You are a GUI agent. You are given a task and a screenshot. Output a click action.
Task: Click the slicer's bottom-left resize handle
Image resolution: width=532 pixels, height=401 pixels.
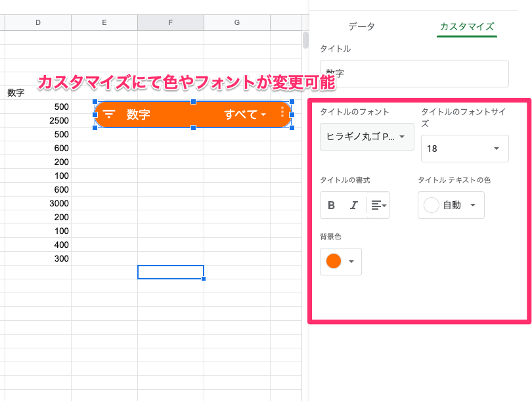[x=96, y=128]
